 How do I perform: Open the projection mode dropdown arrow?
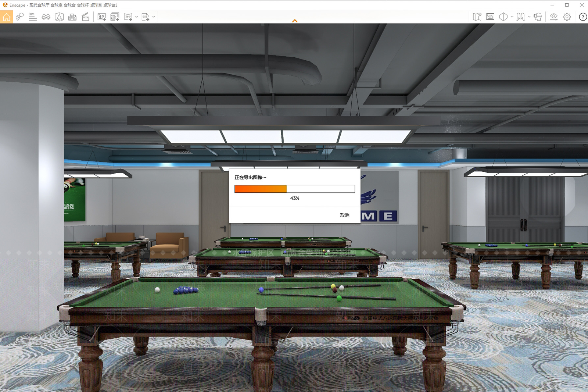tap(512, 17)
